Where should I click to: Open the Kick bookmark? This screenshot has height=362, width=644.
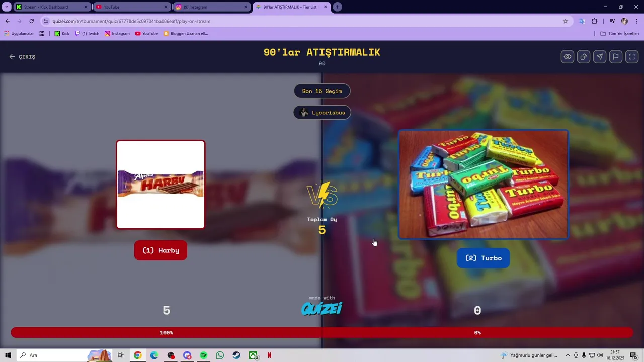click(62, 34)
